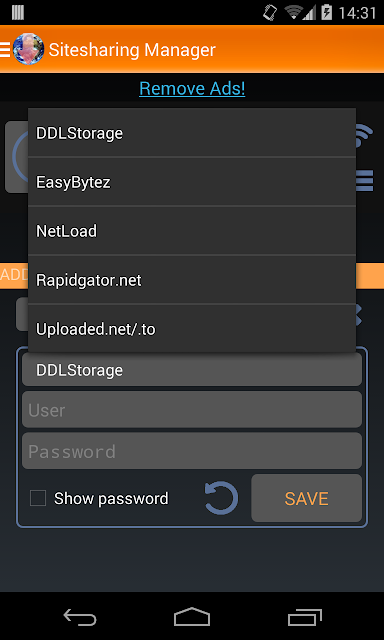Open the DDLStorage site selector spinner

[x=192, y=370]
